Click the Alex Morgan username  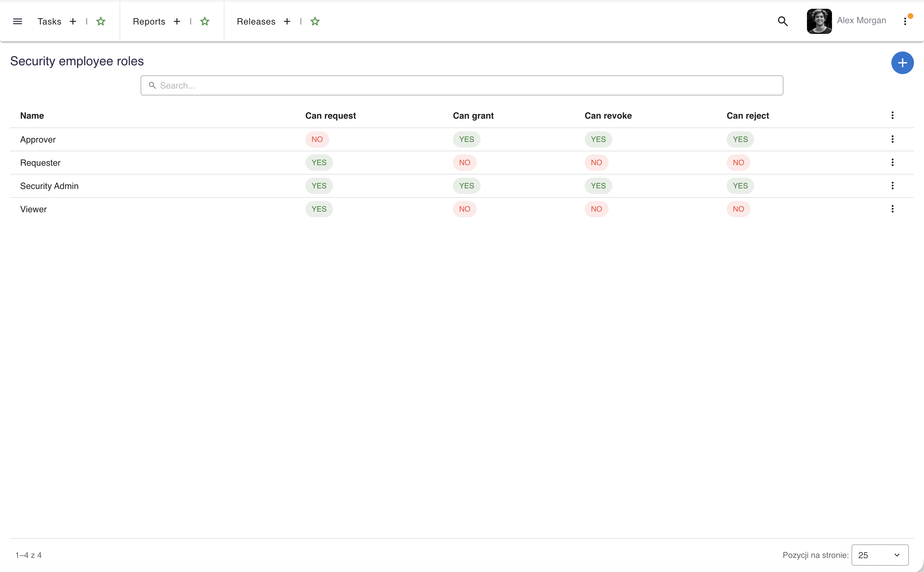click(x=861, y=20)
